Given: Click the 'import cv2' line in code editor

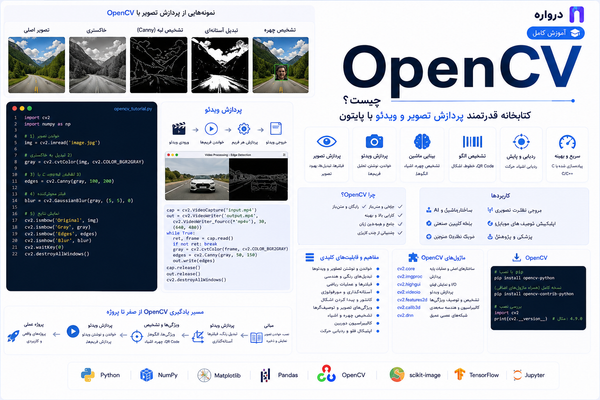Looking at the screenshot, I should click(37, 118).
